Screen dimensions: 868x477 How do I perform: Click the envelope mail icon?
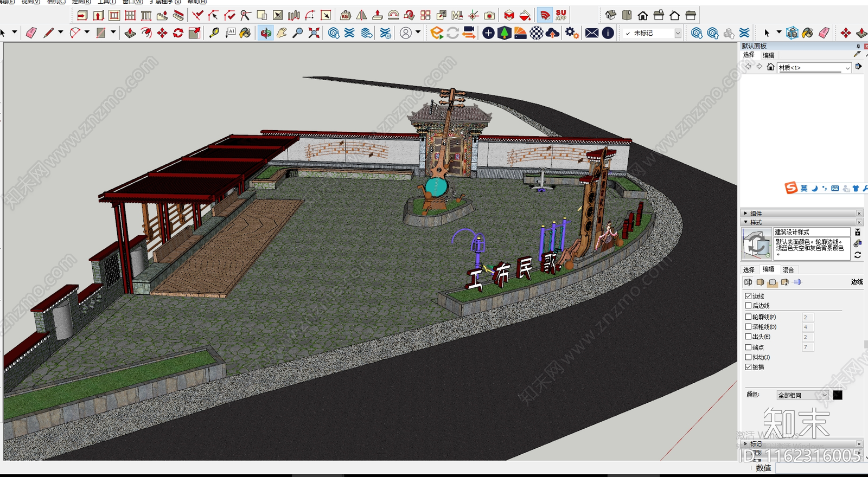[x=592, y=33]
